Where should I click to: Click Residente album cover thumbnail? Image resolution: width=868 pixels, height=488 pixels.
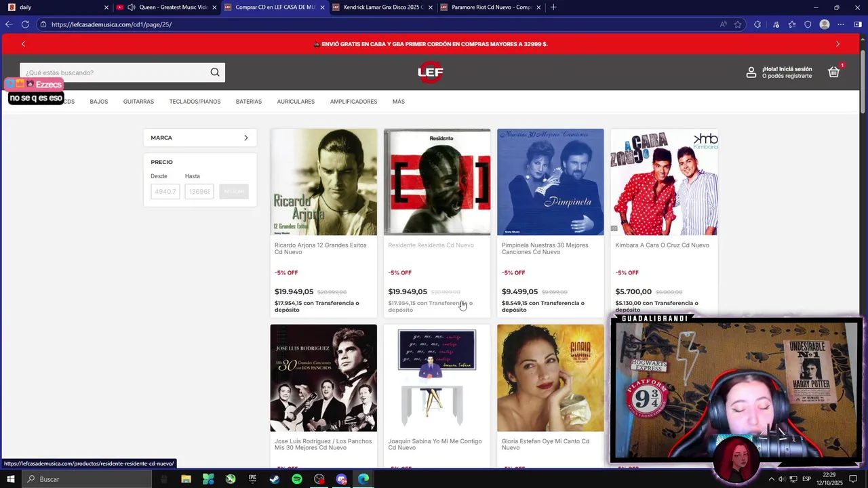[x=437, y=182]
